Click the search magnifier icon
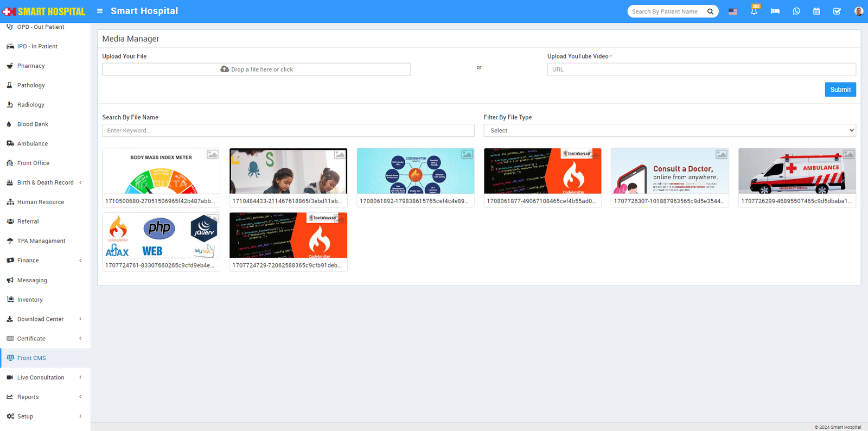This screenshot has width=868, height=431. coord(710,11)
